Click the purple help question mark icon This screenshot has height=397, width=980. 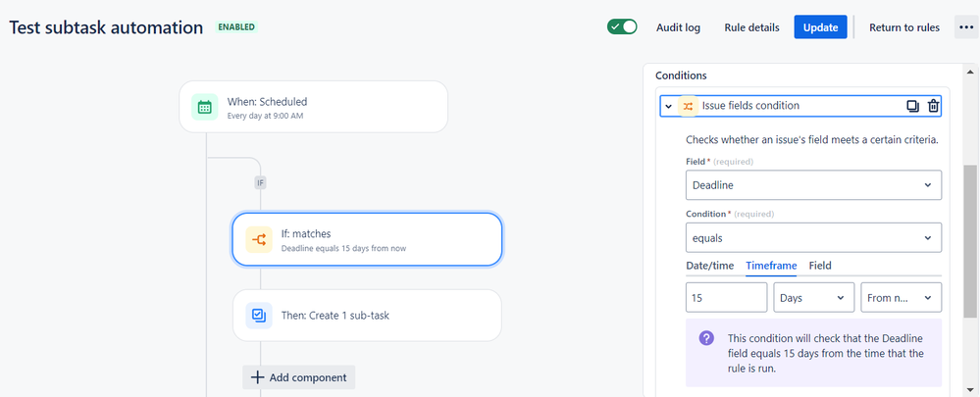click(x=706, y=338)
